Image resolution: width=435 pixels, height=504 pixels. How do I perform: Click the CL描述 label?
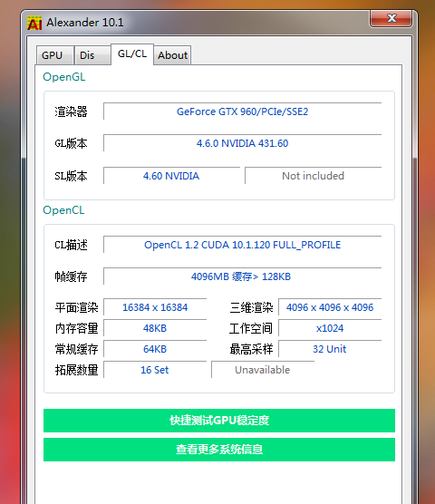(71, 246)
